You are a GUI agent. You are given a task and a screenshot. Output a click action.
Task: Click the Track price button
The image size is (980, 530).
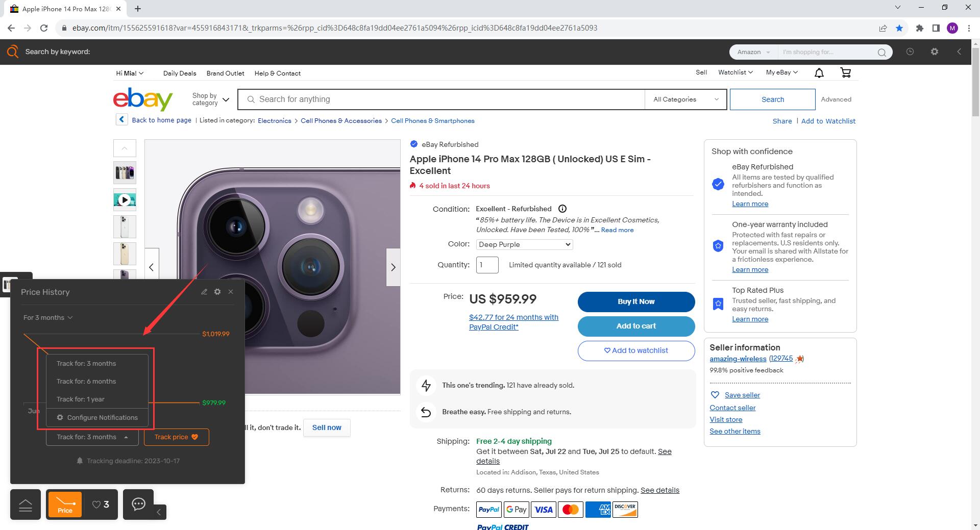point(176,437)
